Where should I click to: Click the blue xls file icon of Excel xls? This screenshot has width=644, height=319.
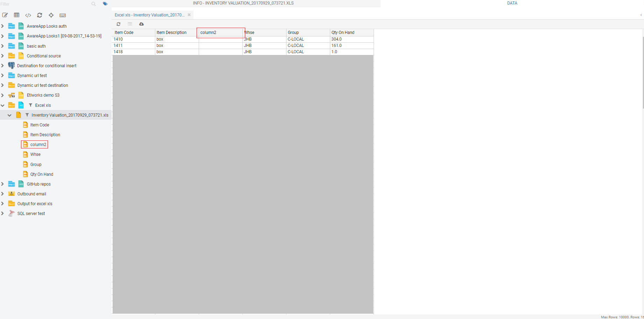[x=21, y=105]
